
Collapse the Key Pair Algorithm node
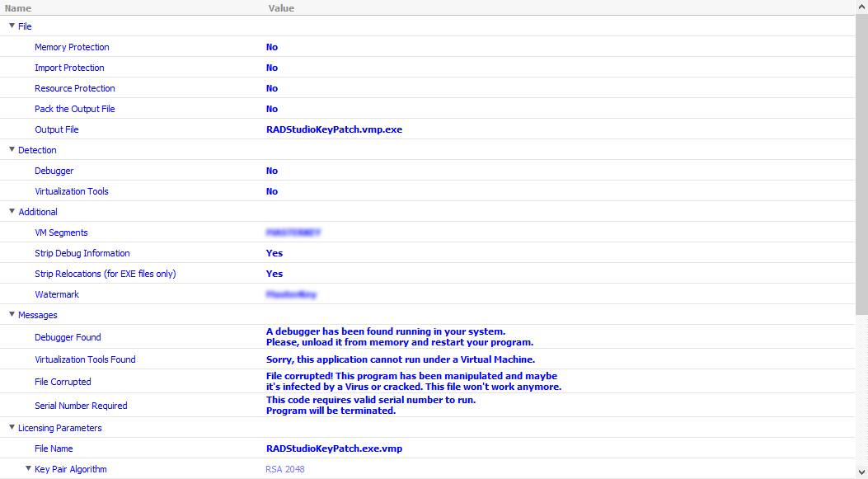(28, 468)
